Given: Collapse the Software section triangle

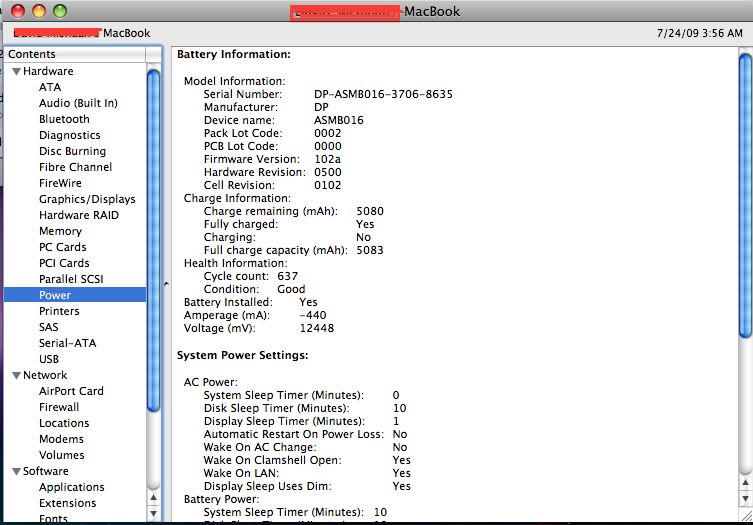Looking at the screenshot, I should click(17, 472).
